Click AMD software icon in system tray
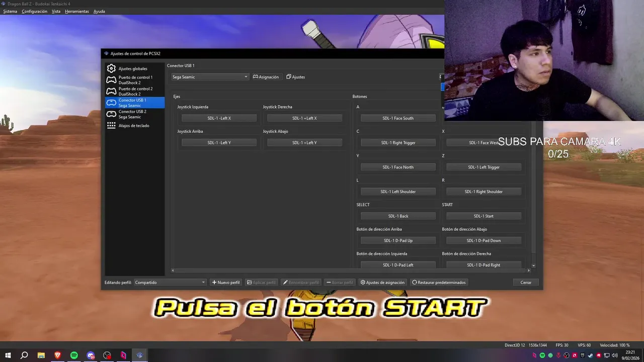The image size is (644, 362). tap(575, 355)
